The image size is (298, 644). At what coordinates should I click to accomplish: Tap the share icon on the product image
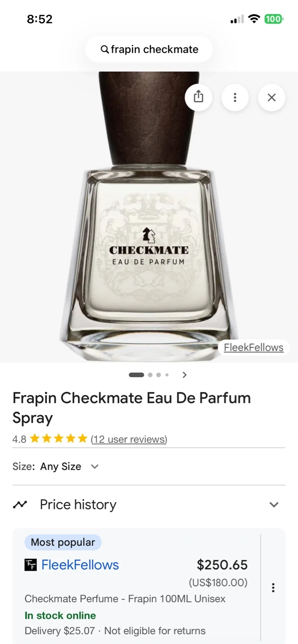pyautogui.click(x=198, y=97)
